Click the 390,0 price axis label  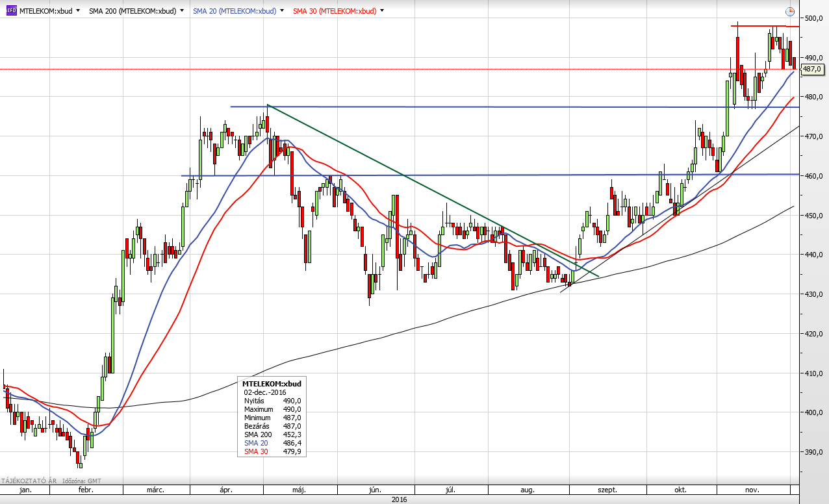tap(814, 452)
